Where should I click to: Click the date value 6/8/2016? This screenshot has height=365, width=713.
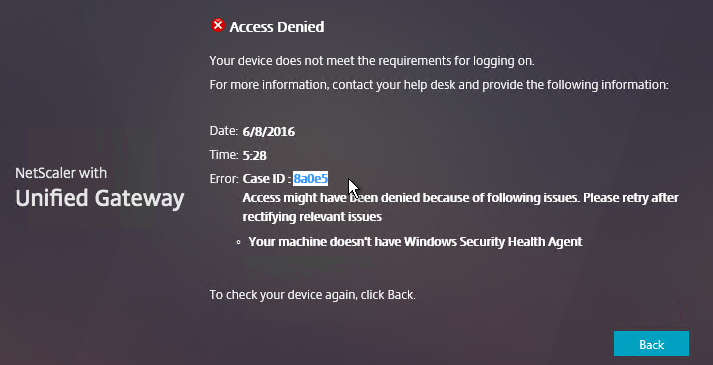pos(269,132)
